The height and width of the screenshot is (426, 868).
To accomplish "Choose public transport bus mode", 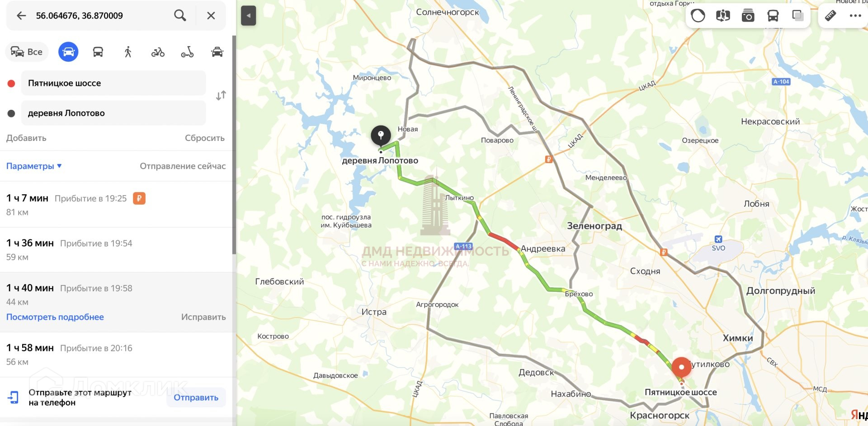I will (98, 52).
